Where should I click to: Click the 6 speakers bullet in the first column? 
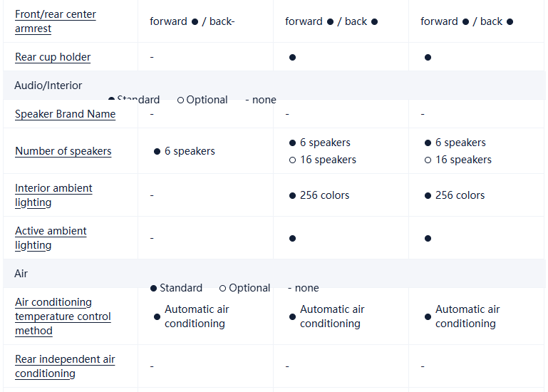157,152
